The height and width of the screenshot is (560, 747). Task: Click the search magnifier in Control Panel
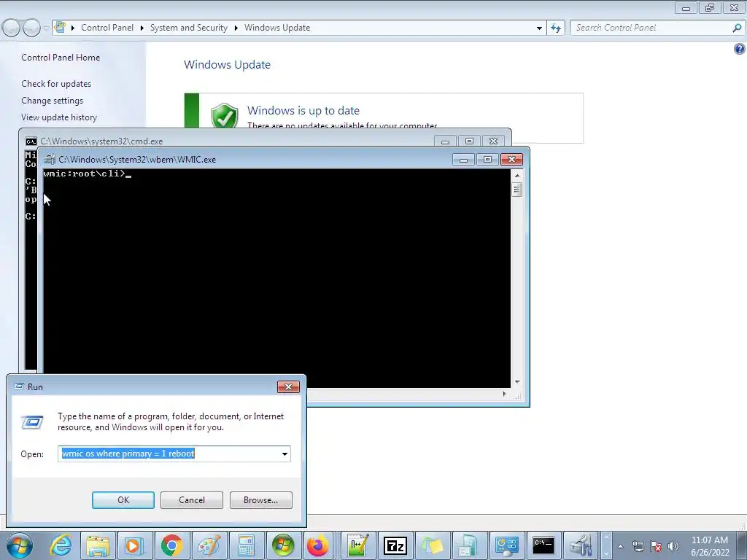pos(737,28)
